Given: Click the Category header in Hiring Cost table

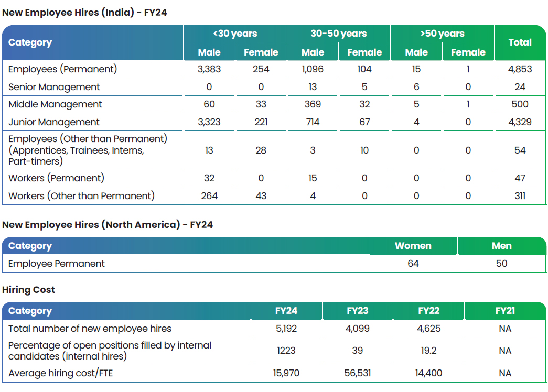Looking at the screenshot, I should pos(30,311).
